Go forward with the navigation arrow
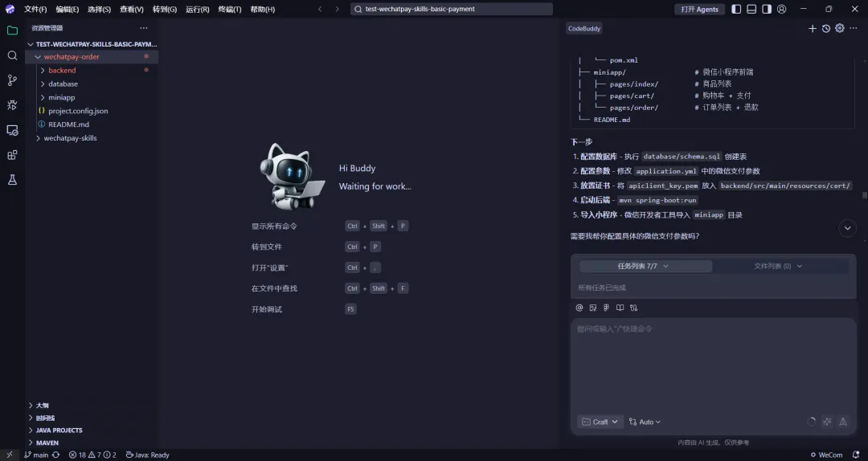 tap(337, 9)
